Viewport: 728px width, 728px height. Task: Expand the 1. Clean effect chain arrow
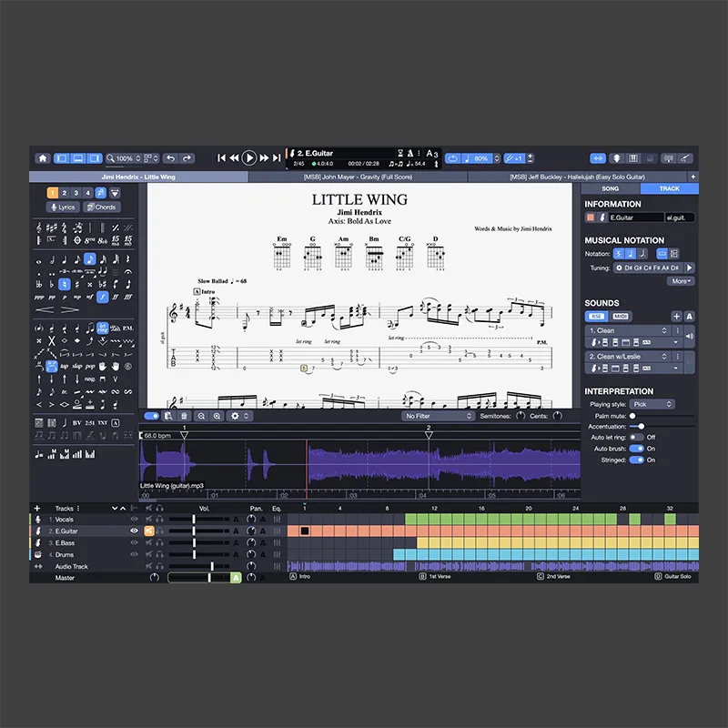pyautogui.click(x=675, y=343)
